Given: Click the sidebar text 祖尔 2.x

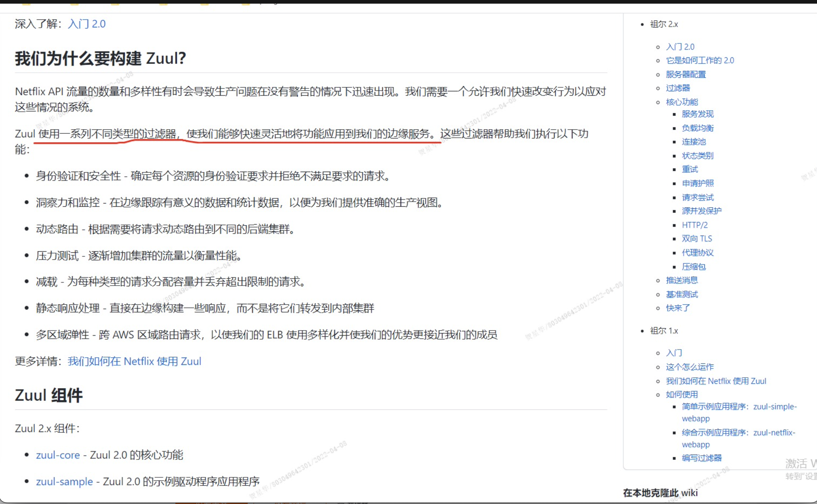Looking at the screenshot, I should point(664,24).
